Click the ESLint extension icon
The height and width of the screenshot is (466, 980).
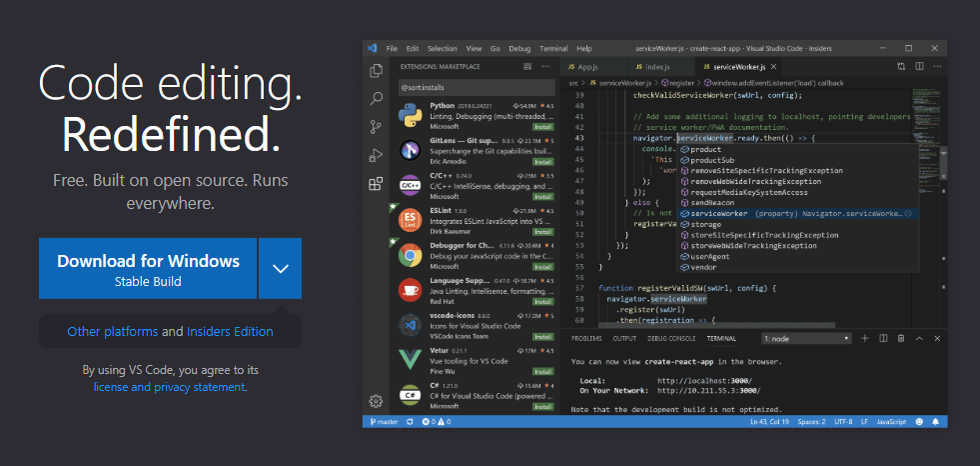410,221
